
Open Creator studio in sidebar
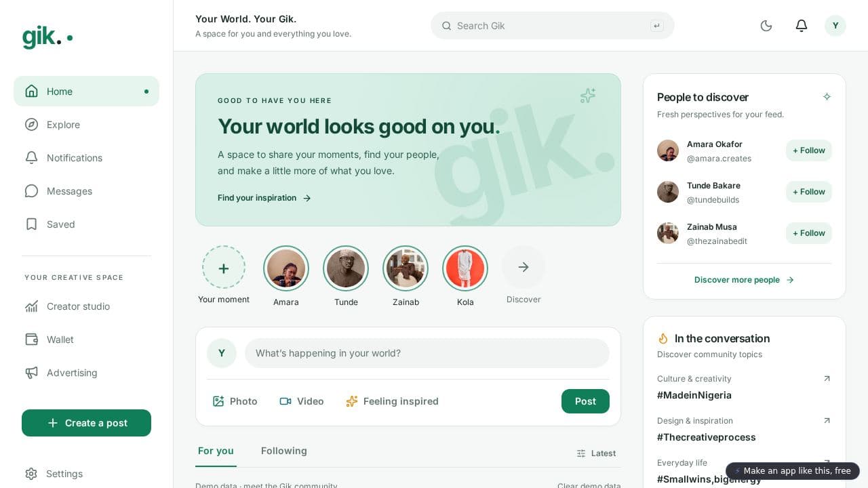pos(86,306)
